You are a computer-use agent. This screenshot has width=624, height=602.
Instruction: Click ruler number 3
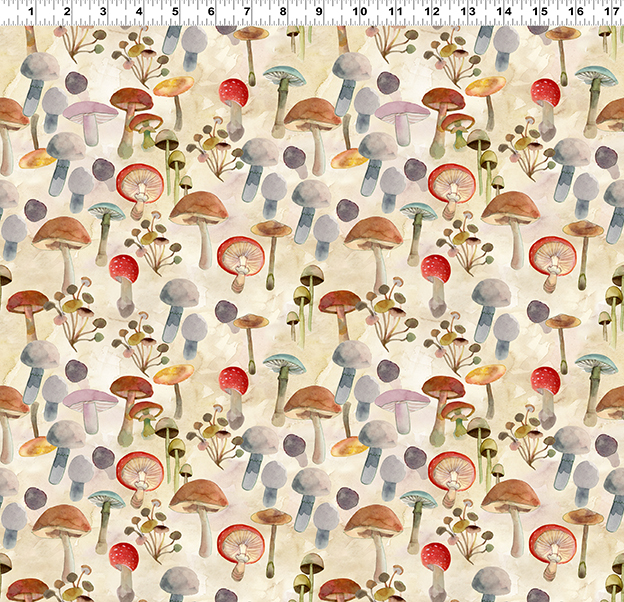point(103,12)
